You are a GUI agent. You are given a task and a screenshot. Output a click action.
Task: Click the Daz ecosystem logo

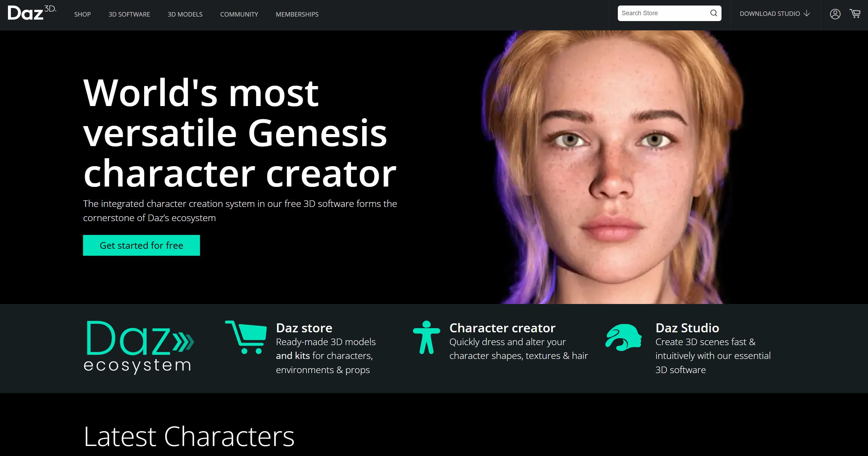coord(139,347)
